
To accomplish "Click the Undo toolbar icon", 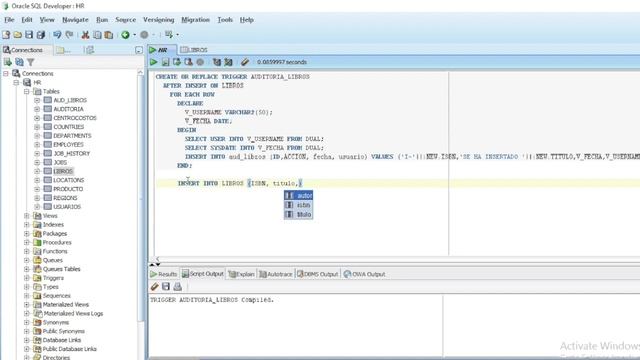I will click(x=57, y=35).
